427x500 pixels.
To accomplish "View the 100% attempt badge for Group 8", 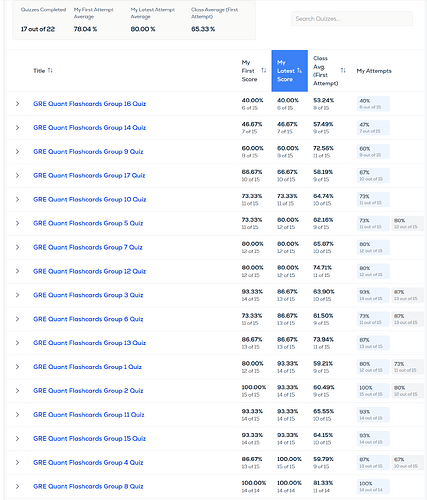I will [373, 486].
